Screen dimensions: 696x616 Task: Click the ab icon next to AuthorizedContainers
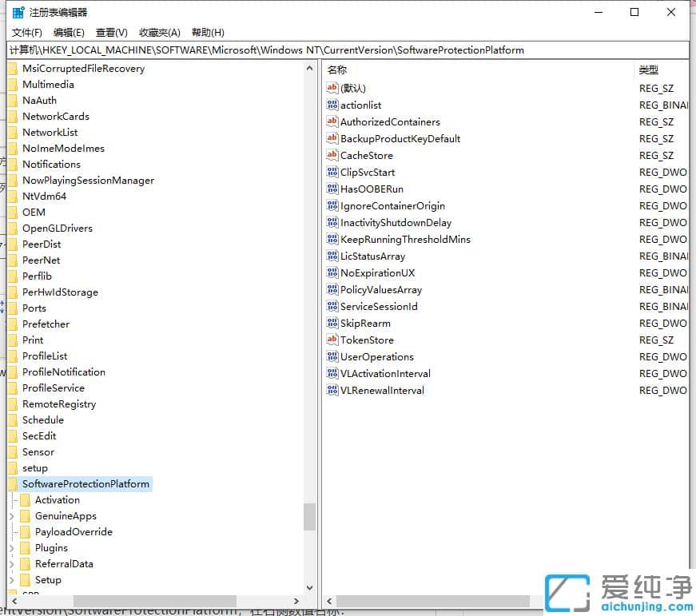click(x=333, y=121)
